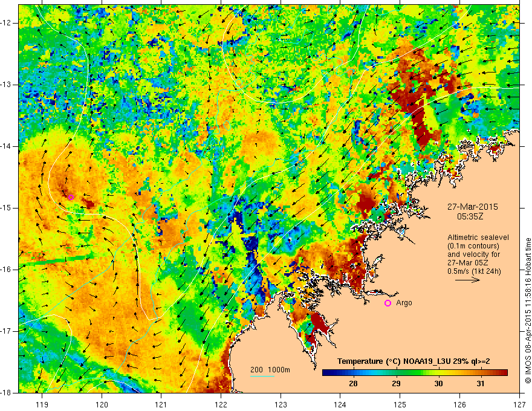532x411 pixels.
Task: Click the IMOS copyright timestamp text
Action: 528,311
